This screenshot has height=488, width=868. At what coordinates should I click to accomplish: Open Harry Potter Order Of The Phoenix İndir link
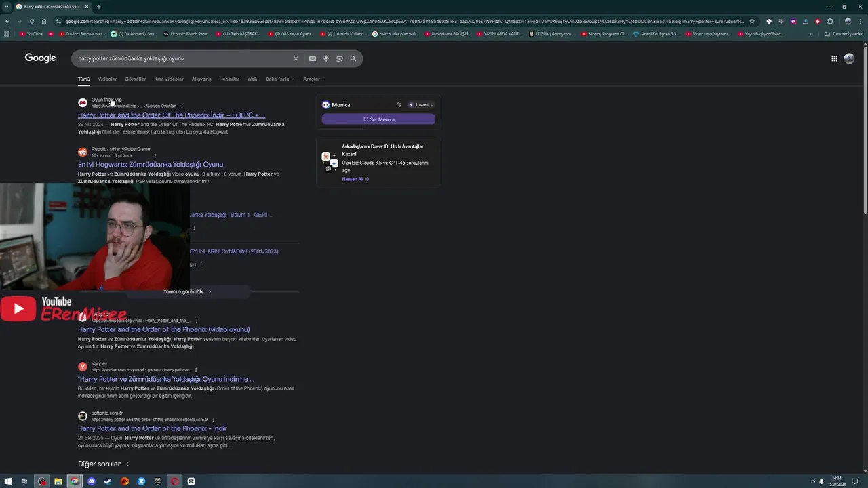172,115
